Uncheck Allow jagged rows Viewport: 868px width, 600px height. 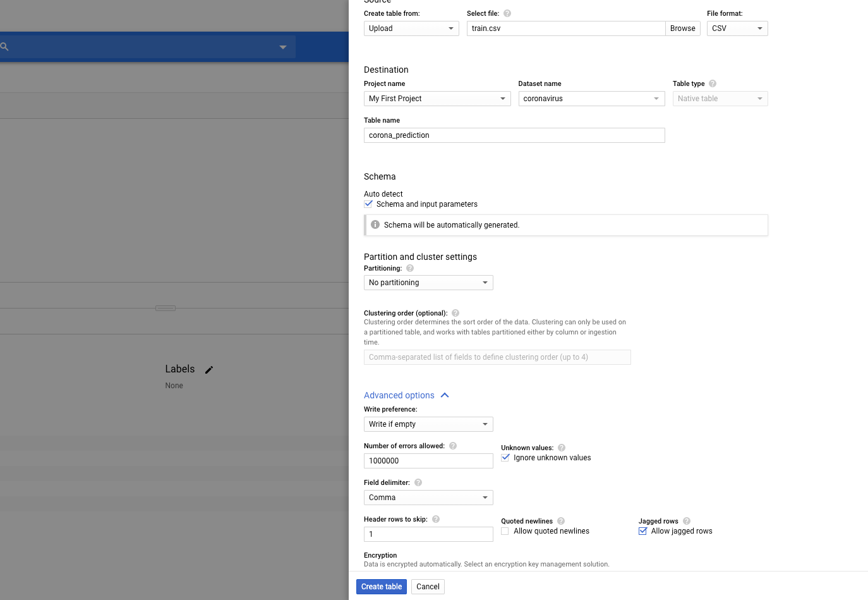[x=642, y=531]
